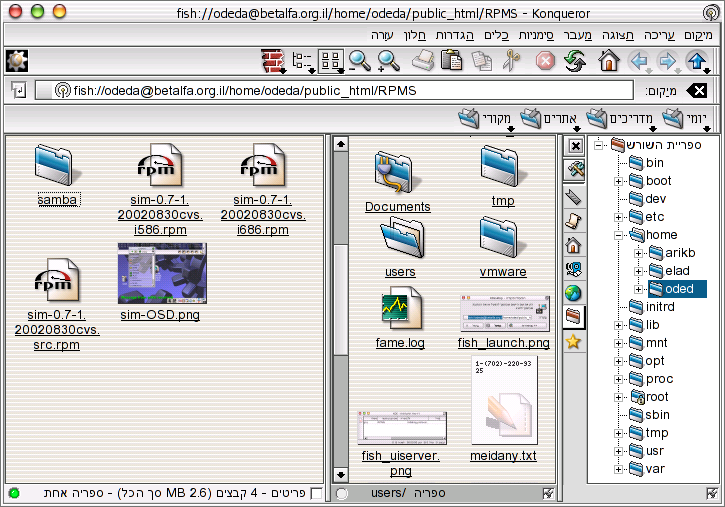725x507 pixels.
Task: Click inside the fish:// location address field
Action: (300, 90)
